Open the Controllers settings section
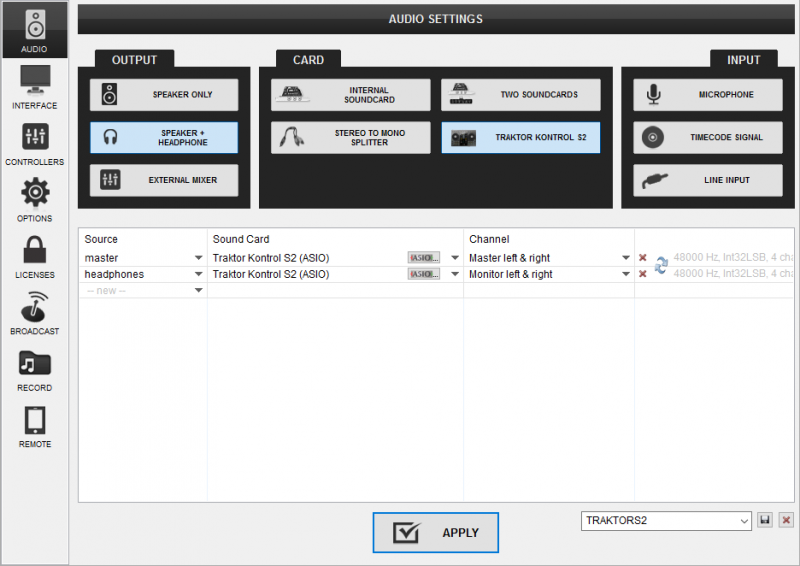The width and height of the screenshot is (800, 566). [34, 143]
